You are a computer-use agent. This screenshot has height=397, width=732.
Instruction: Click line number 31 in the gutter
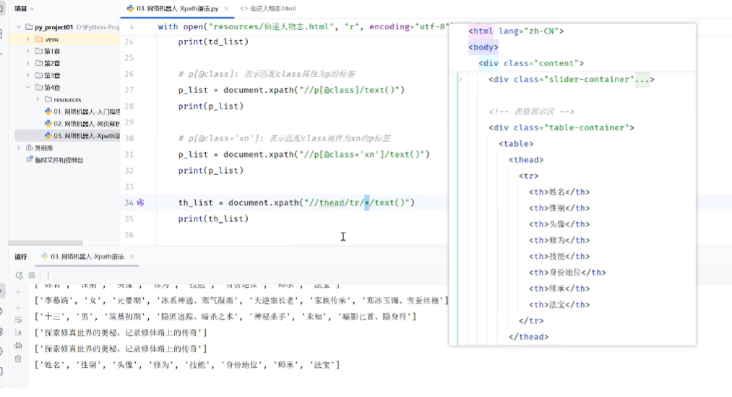[129, 155]
